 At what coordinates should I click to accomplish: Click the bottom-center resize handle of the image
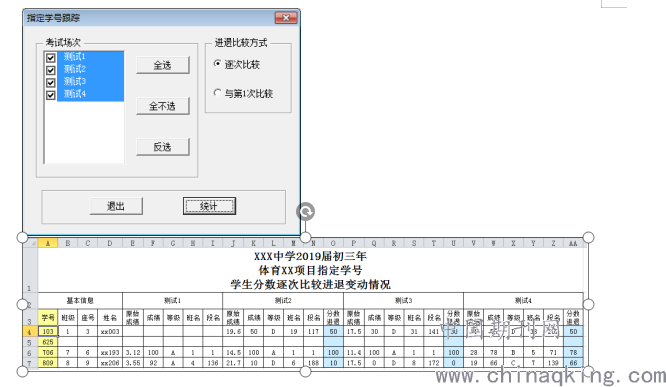pyautogui.click(x=305, y=371)
